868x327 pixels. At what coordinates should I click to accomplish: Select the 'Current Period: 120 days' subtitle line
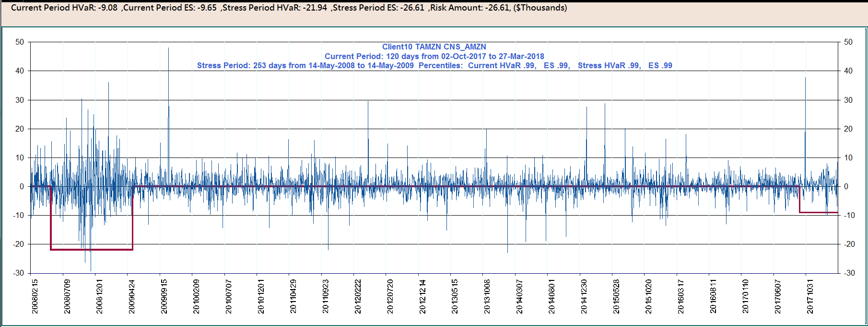(x=434, y=56)
